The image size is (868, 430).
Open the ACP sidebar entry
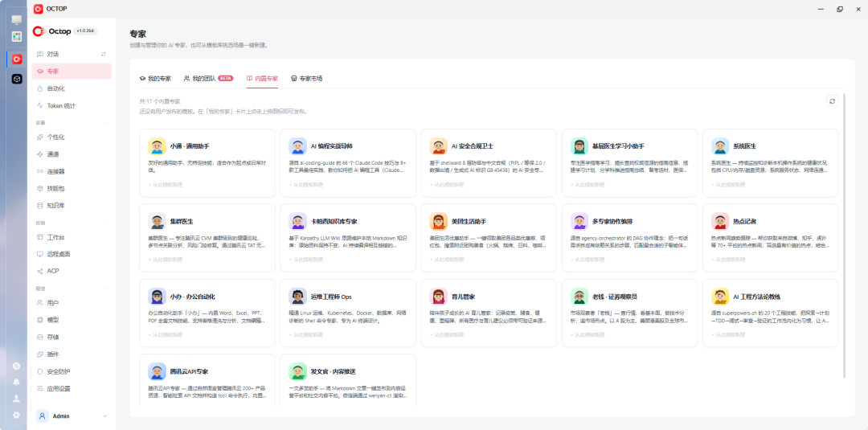(72, 271)
